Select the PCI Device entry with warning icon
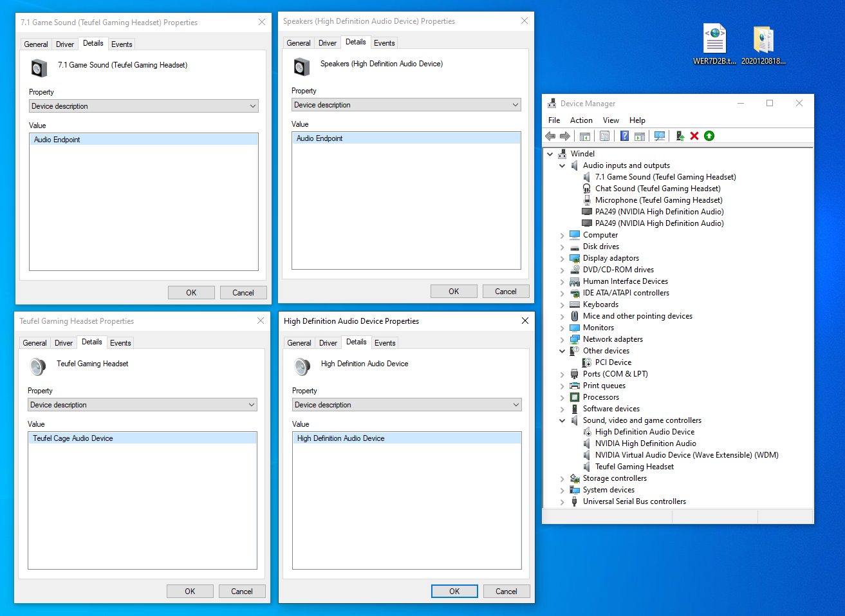 point(613,362)
